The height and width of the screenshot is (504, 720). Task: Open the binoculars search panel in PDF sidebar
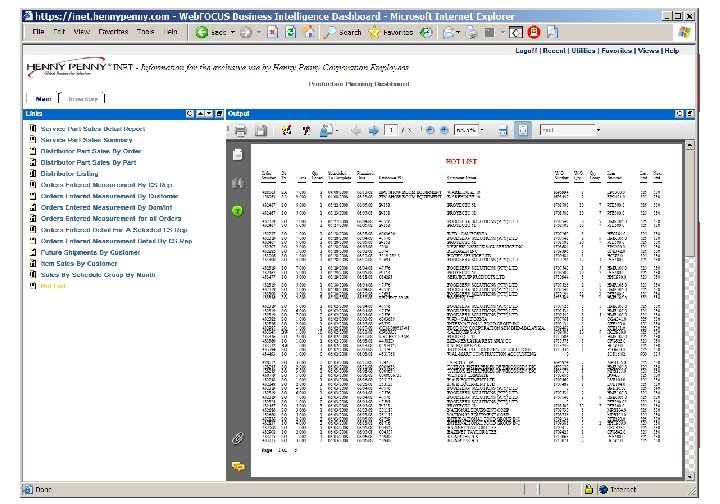click(x=238, y=183)
